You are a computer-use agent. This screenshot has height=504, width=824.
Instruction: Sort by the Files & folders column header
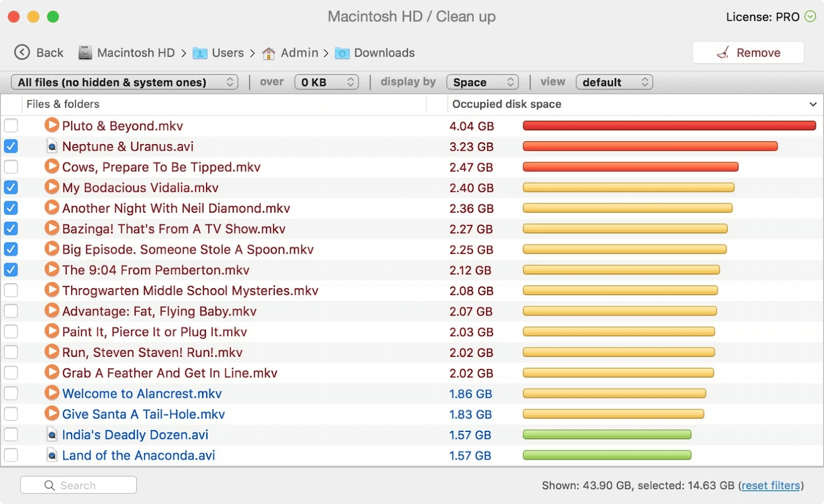click(x=63, y=104)
